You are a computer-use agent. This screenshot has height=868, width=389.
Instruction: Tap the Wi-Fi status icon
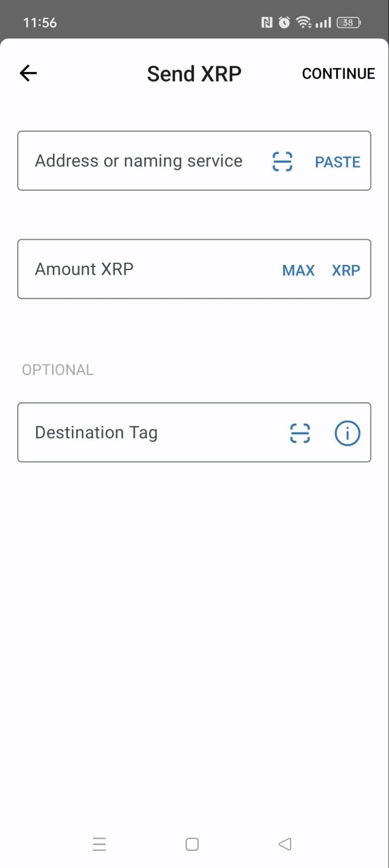click(x=303, y=22)
